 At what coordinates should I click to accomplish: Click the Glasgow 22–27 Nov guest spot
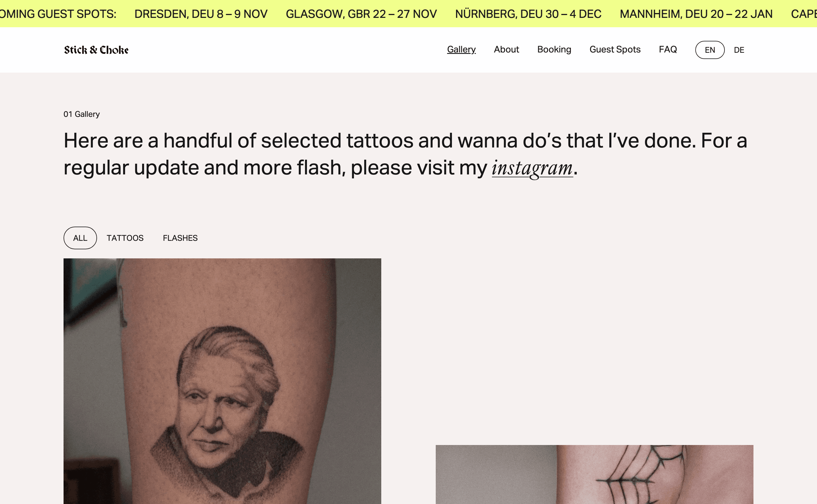click(361, 14)
